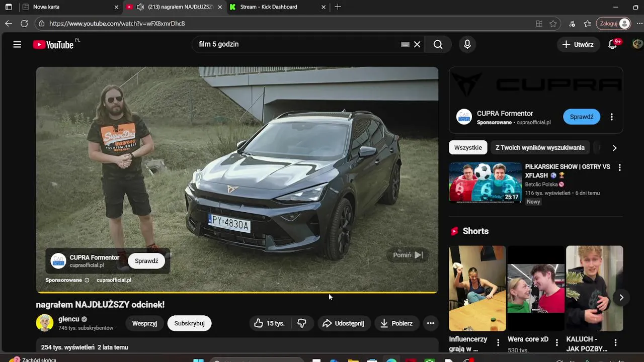Clear the search text with X
Viewport: 644px width, 362px height.
tap(417, 44)
